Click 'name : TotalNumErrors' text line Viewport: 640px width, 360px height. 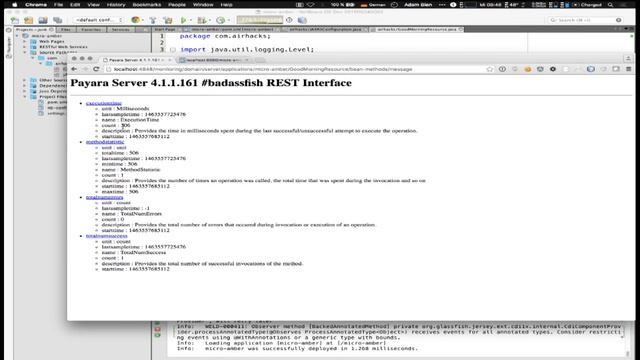pyautogui.click(x=131, y=213)
